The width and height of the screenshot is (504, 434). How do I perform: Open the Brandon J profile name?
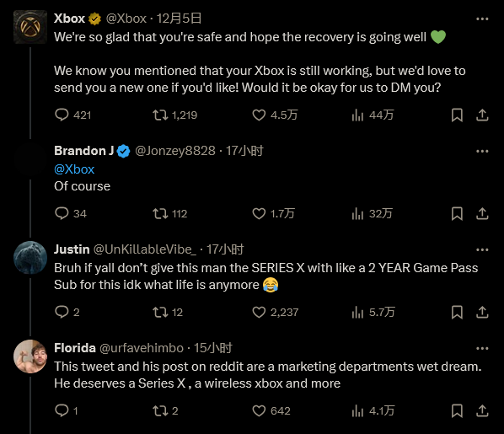84,151
